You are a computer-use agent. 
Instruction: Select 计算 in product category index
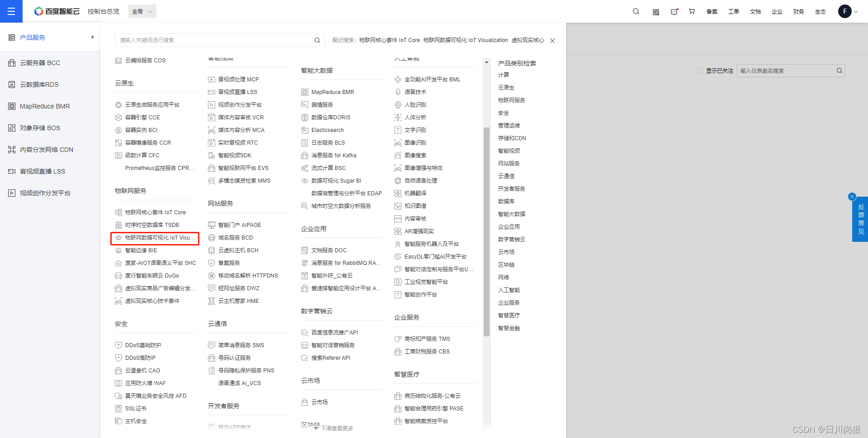point(504,75)
